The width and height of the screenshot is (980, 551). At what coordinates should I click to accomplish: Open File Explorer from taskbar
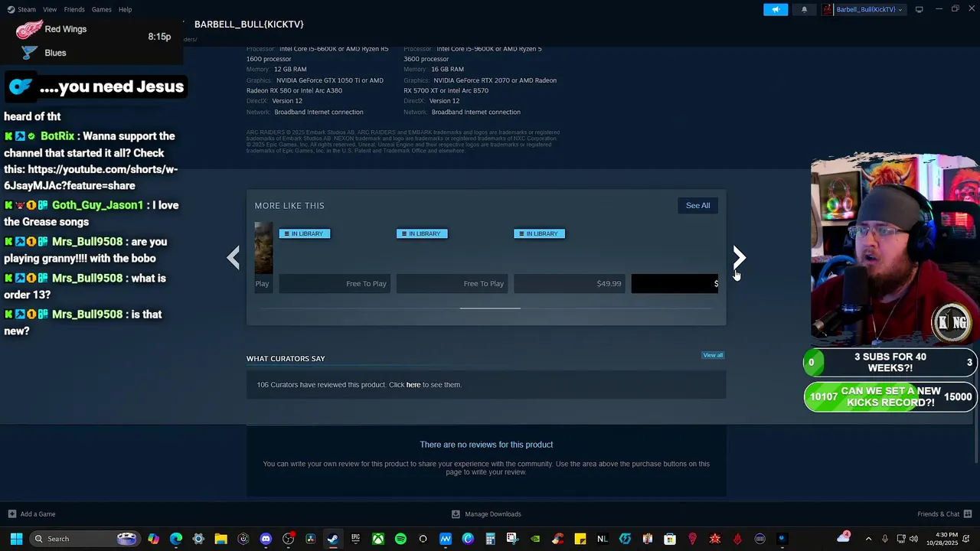[x=220, y=539]
